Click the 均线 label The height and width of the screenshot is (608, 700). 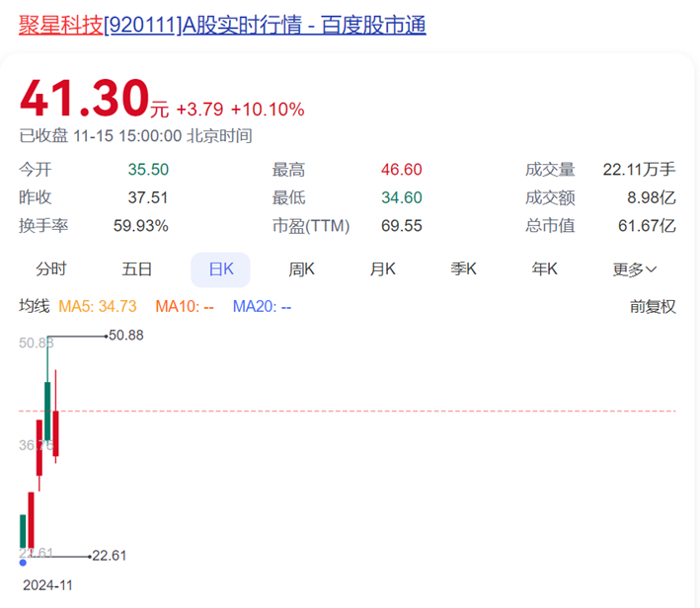point(34,307)
